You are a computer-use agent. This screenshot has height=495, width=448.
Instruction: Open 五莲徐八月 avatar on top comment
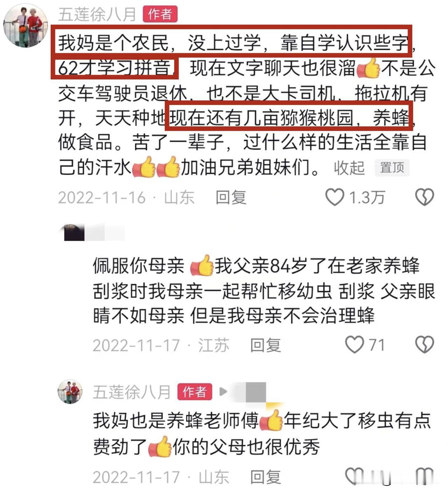click(x=25, y=25)
